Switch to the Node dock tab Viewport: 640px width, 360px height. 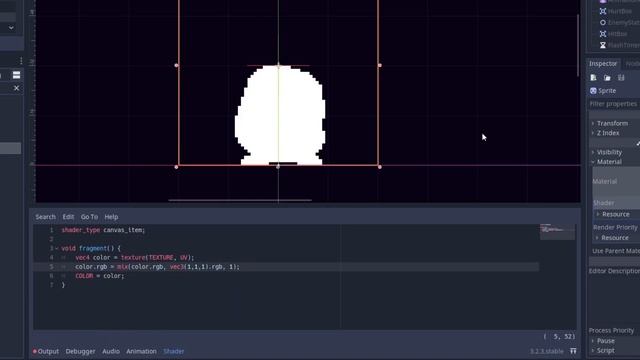(633, 64)
